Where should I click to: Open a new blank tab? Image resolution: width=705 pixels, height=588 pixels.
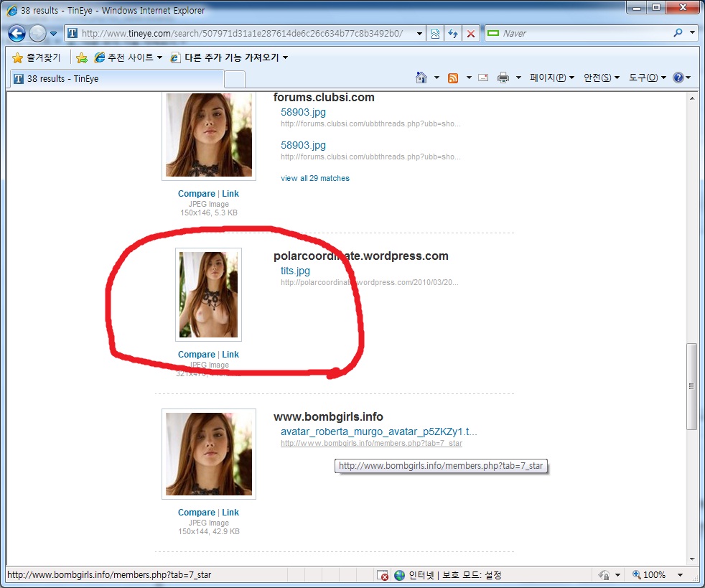point(234,80)
